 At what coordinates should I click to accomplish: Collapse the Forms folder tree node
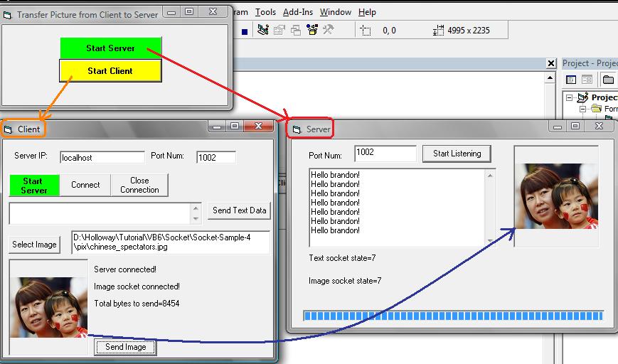(x=583, y=109)
